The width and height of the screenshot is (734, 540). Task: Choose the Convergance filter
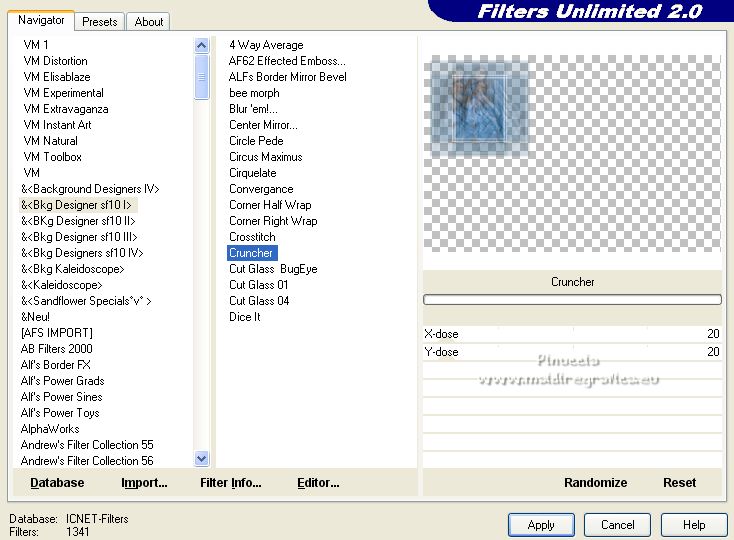click(x=261, y=189)
